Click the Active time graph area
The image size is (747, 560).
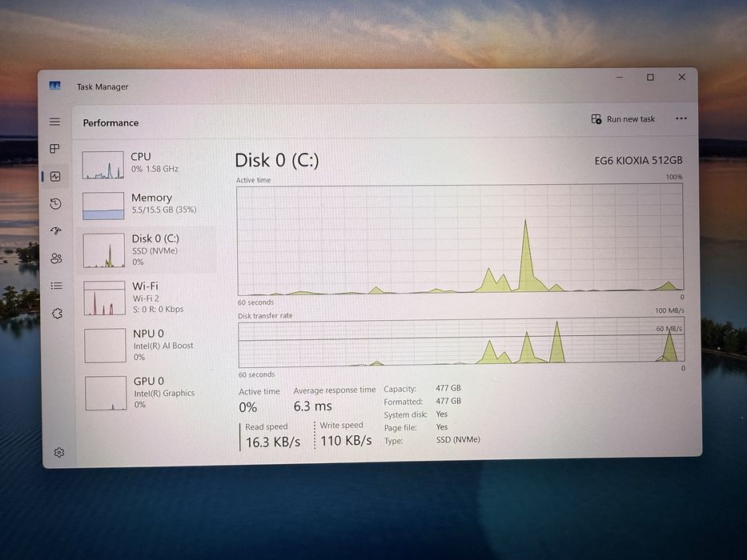[x=460, y=239]
